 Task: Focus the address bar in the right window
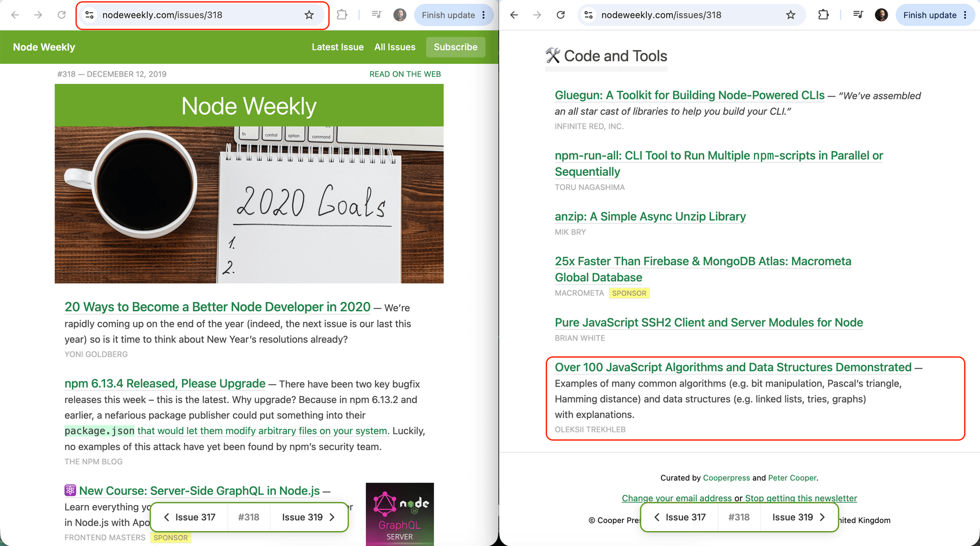pos(692,15)
